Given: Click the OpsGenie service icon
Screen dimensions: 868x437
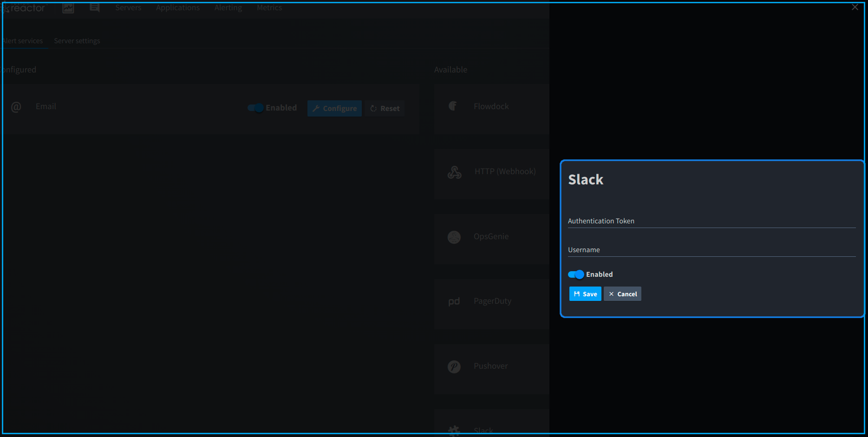Looking at the screenshot, I should [454, 237].
